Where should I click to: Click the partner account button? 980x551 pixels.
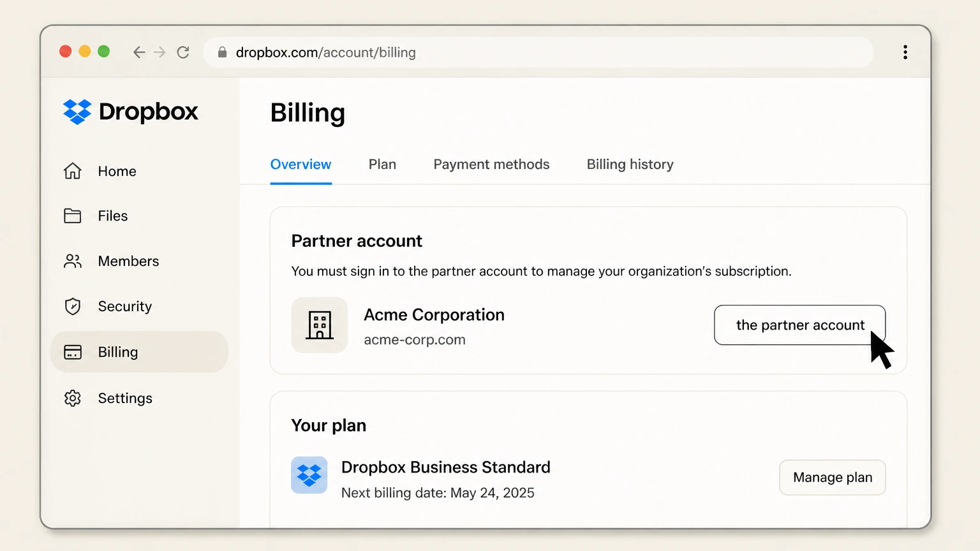point(799,325)
